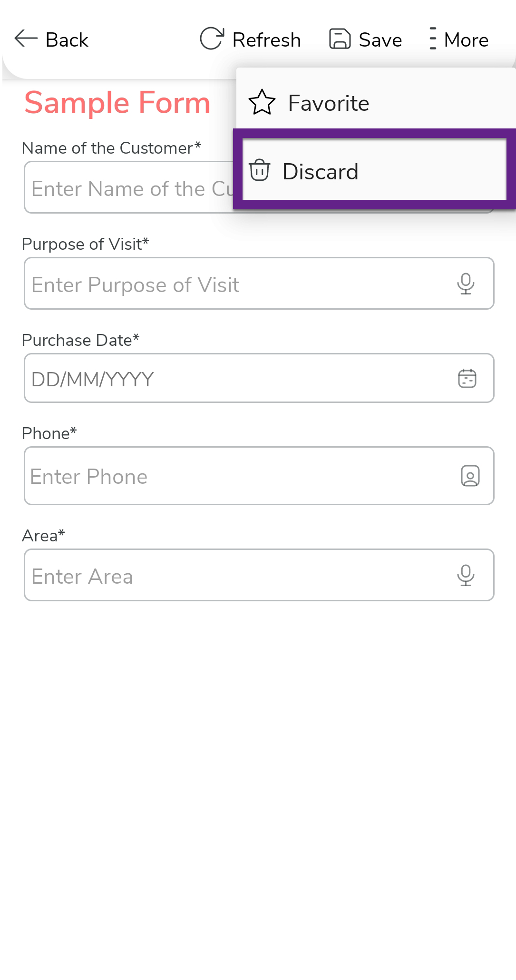Focus the Name of the Customer field

pyautogui.click(x=128, y=188)
